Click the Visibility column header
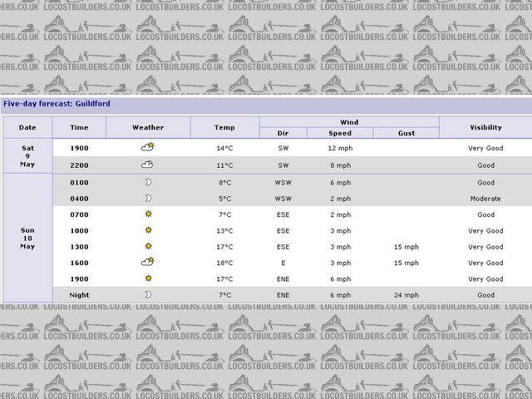 pyautogui.click(x=485, y=127)
